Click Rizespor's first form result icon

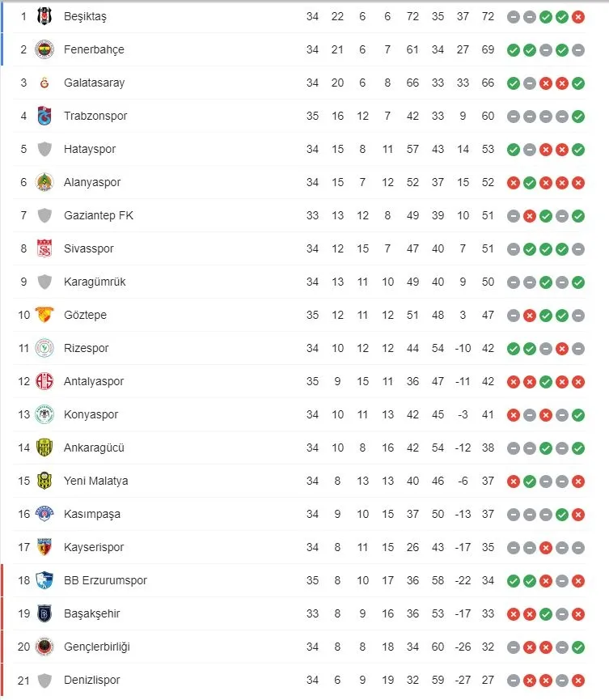pyautogui.click(x=514, y=348)
